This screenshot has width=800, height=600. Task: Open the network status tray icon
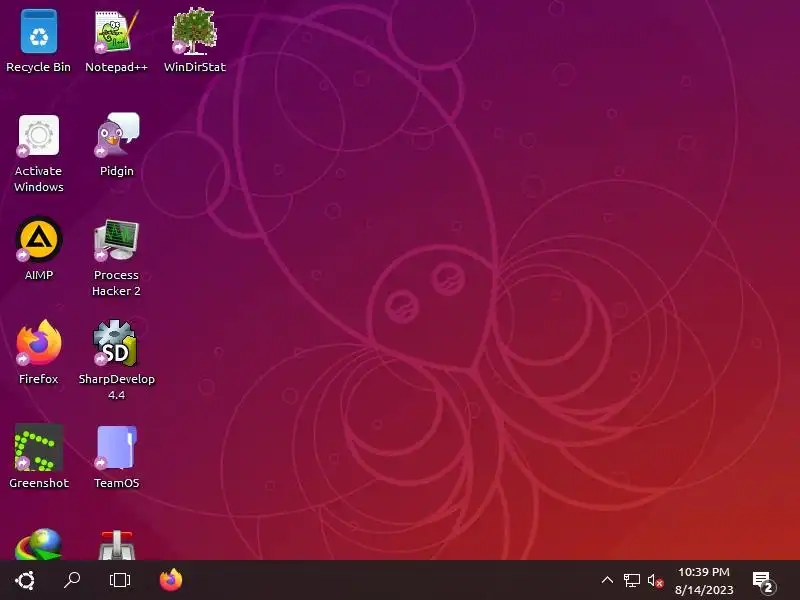pos(632,580)
